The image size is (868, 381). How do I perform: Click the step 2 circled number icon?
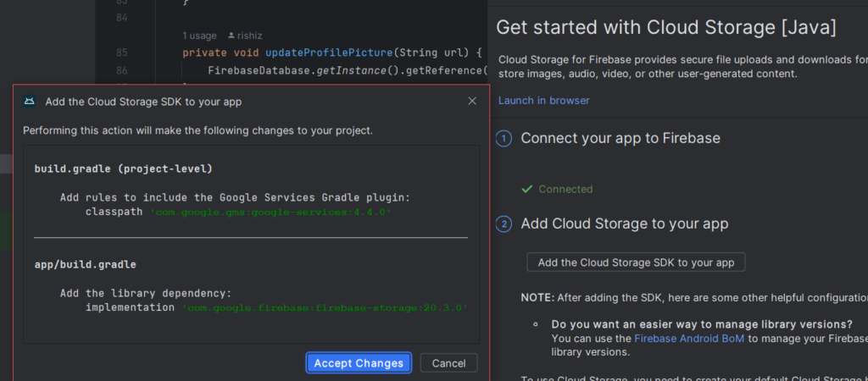504,224
